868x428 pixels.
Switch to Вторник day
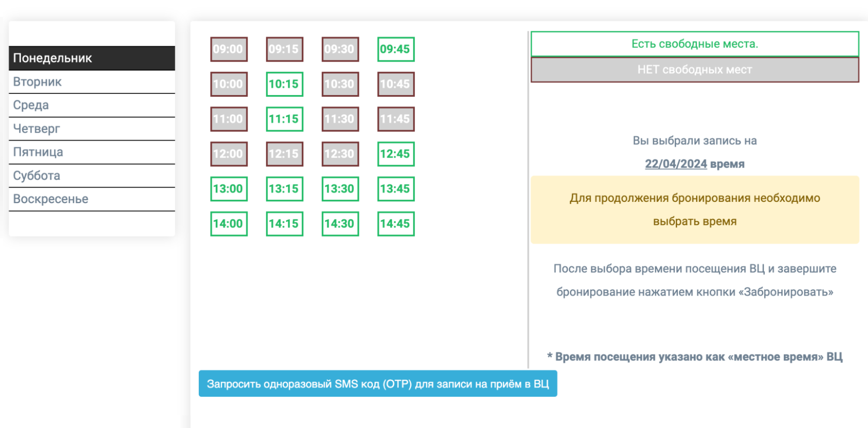click(92, 82)
